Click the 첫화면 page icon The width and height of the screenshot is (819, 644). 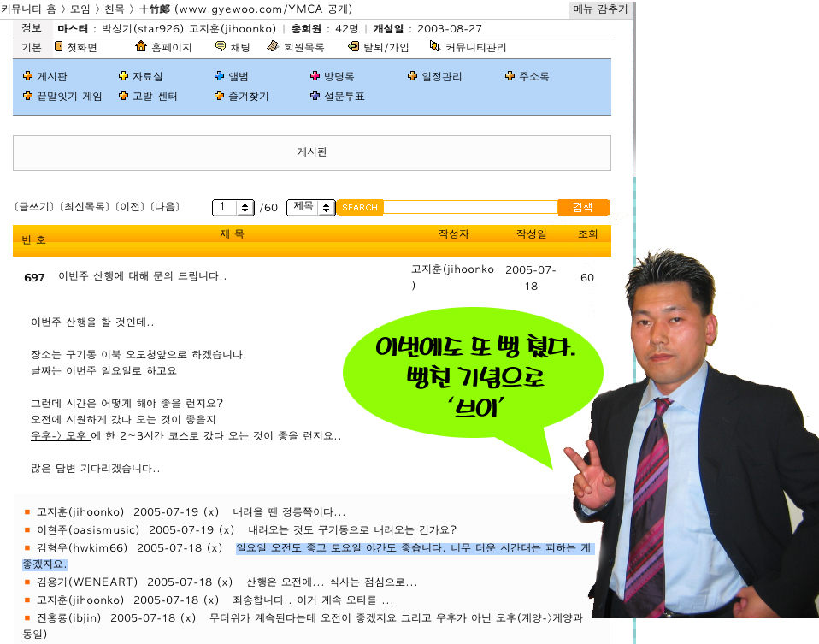click(59, 47)
